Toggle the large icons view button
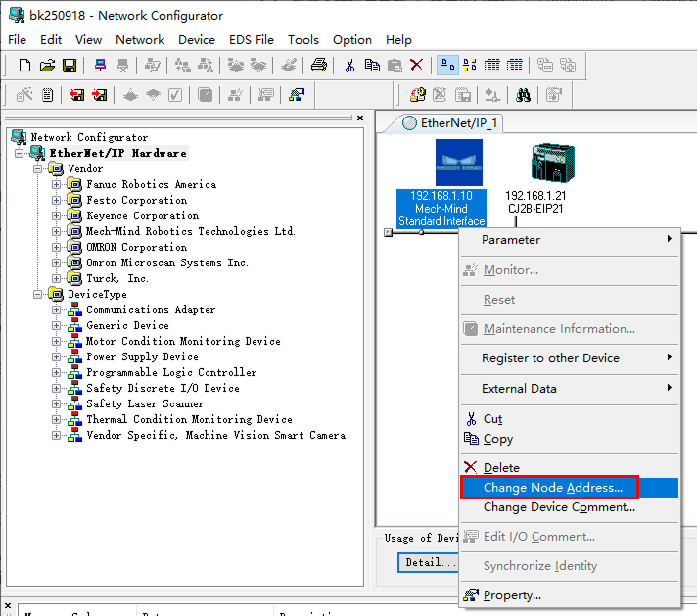 (447, 66)
